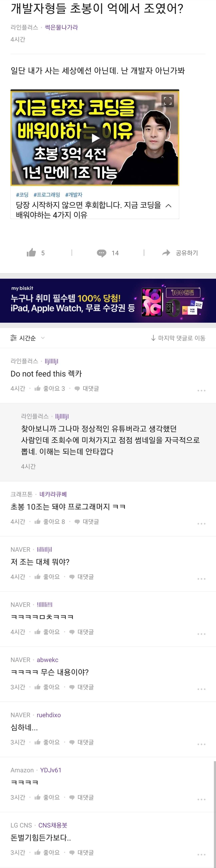This screenshot has width=216, height=868.
Task: Open more options for 크래프톤 comment
Action: [201, 524]
